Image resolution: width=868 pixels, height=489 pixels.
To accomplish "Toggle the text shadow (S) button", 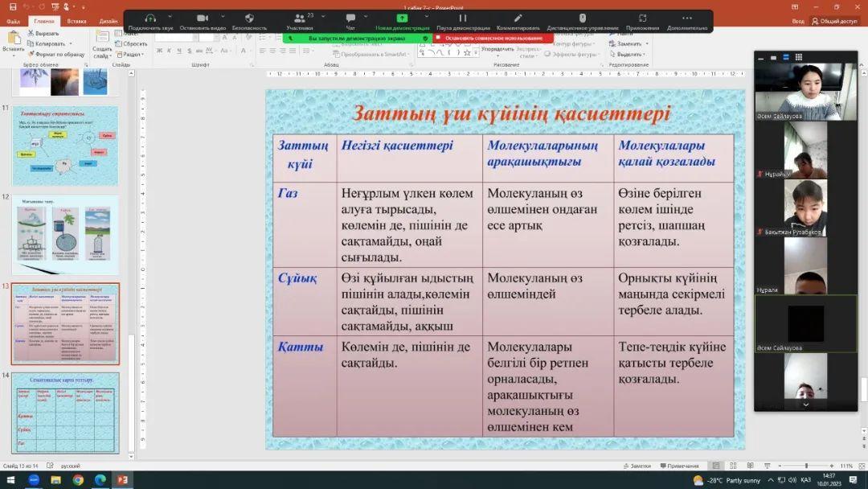I will 190,51.
